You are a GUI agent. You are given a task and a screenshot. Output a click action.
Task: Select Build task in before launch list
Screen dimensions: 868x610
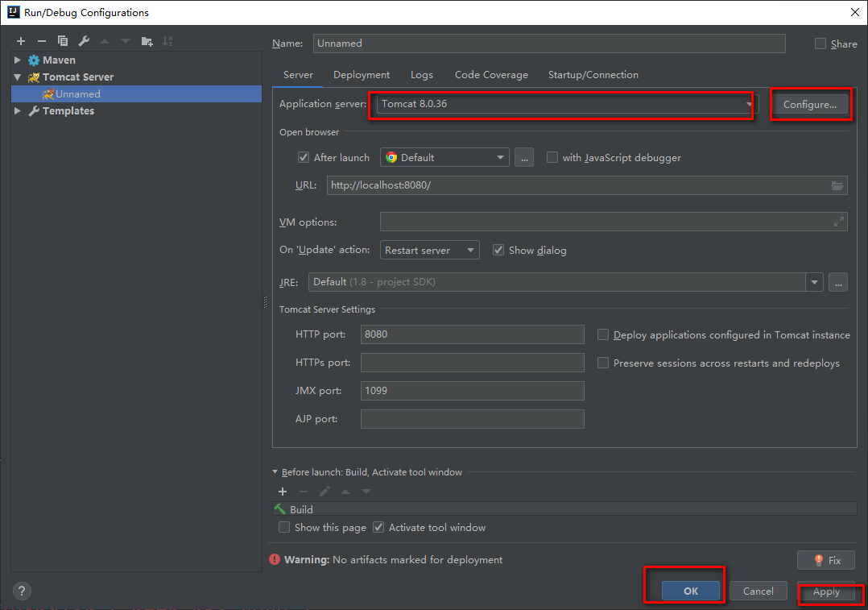[x=564, y=509]
